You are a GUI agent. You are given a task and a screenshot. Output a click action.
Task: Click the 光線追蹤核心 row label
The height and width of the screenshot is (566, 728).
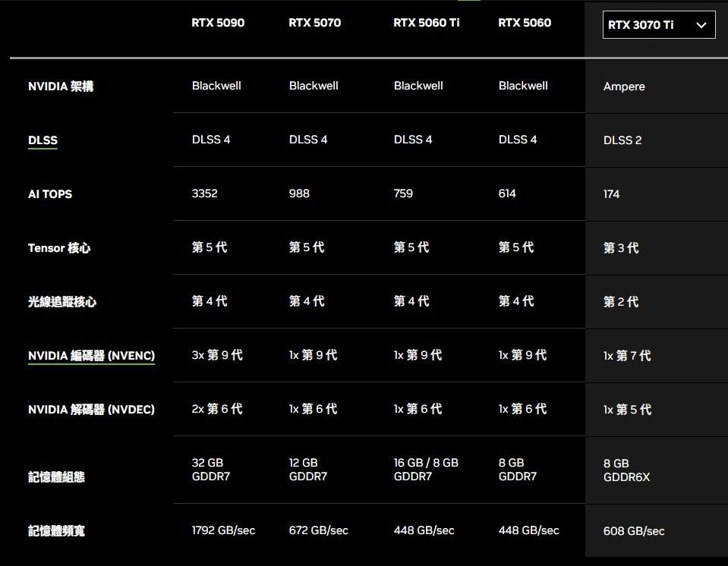(x=62, y=301)
